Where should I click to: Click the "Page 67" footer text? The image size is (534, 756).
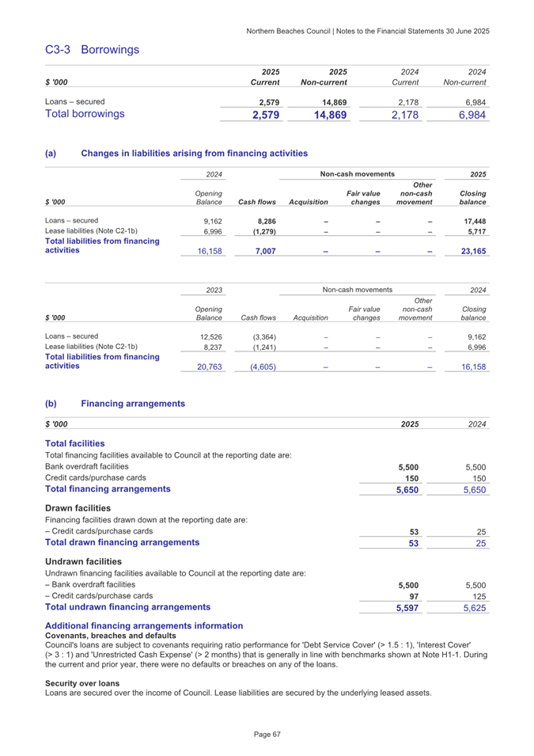click(267, 736)
